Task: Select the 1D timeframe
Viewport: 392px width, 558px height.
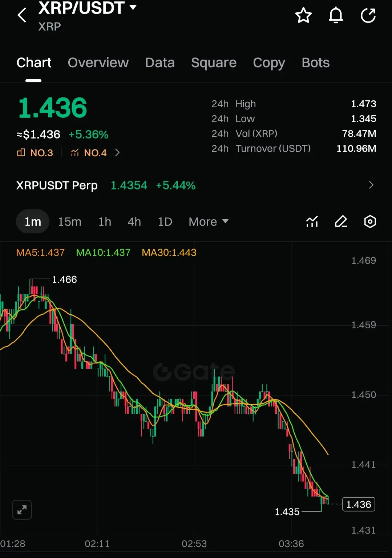Action: [x=165, y=221]
